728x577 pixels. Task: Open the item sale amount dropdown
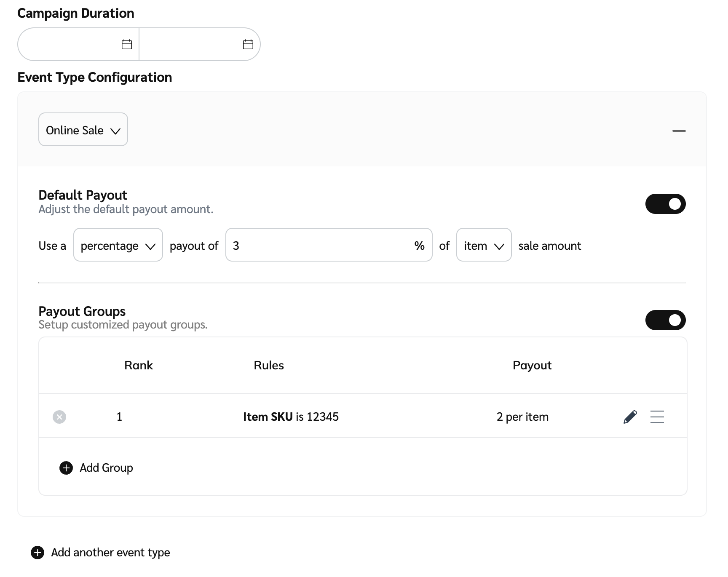pyautogui.click(x=484, y=245)
